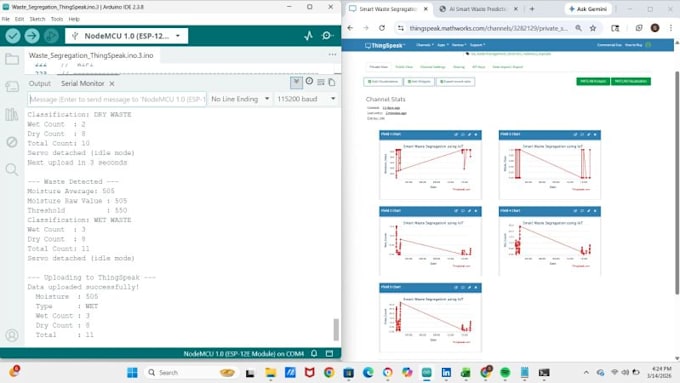Toggle autoscroll in Serial Monitor
680x383 pixels.
coord(296,82)
